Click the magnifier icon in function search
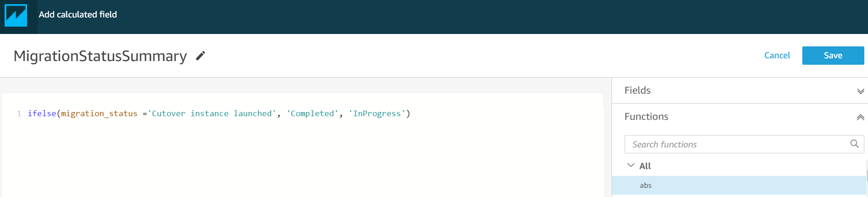This screenshot has width=868, height=197. coord(854,144)
